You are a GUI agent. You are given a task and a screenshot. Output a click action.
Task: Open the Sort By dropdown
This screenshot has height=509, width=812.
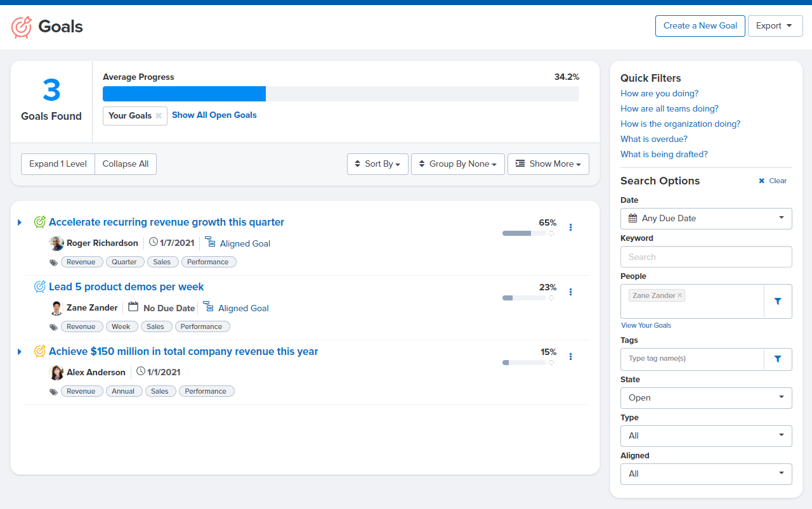[x=377, y=164]
